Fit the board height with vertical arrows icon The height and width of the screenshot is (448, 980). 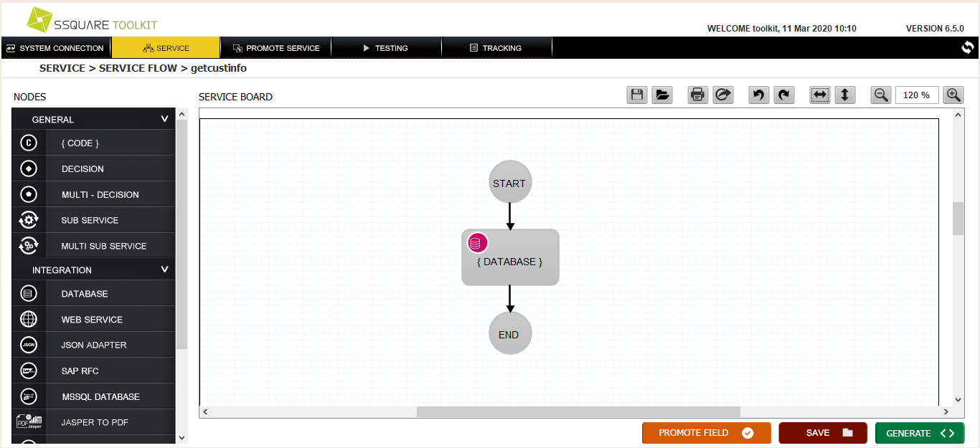coord(845,95)
